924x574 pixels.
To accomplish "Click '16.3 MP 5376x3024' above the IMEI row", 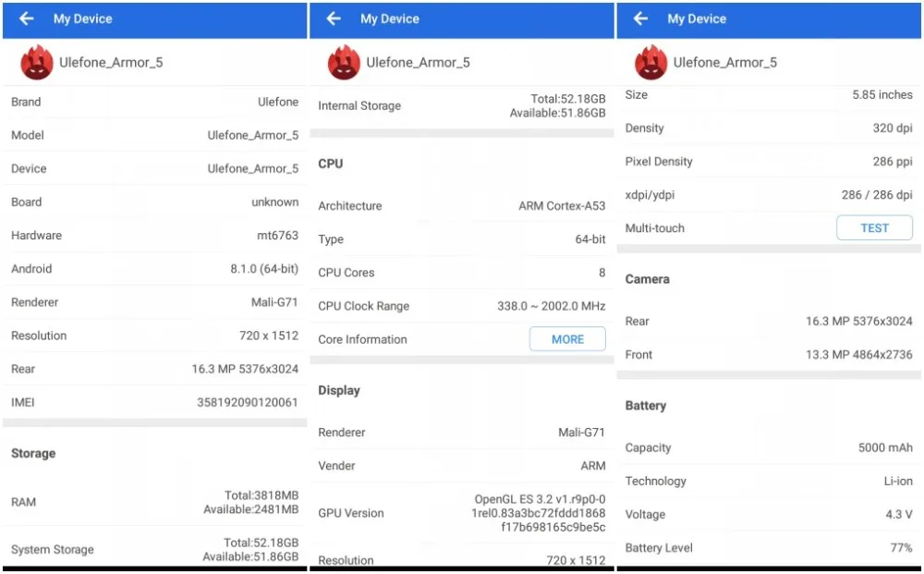I will coord(245,369).
